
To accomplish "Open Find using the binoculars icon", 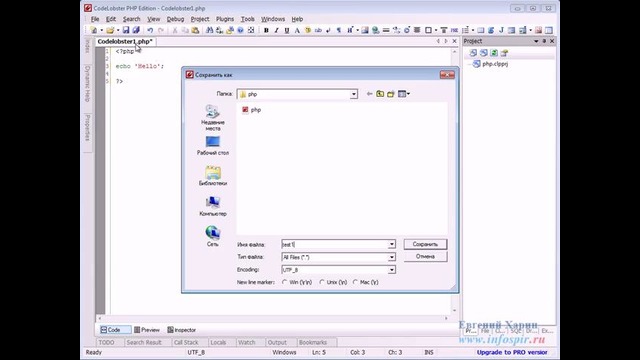I will pos(209,30).
